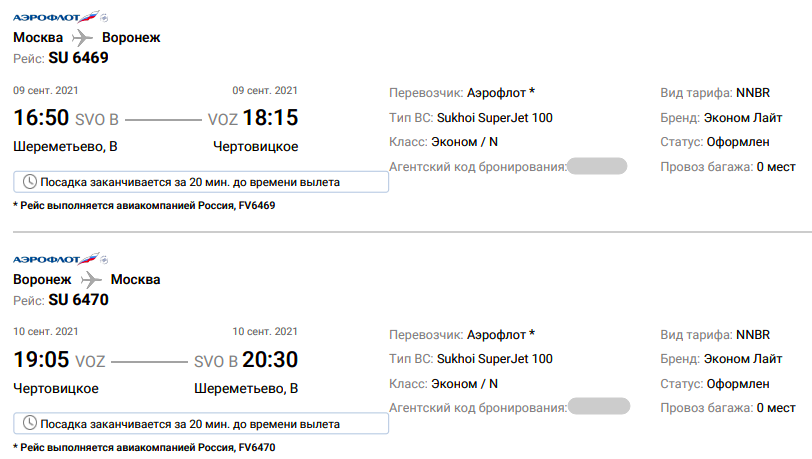The height and width of the screenshot is (459, 812).
Task: Click the 19:05 VOZ departure time
Action: coord(59,360)
